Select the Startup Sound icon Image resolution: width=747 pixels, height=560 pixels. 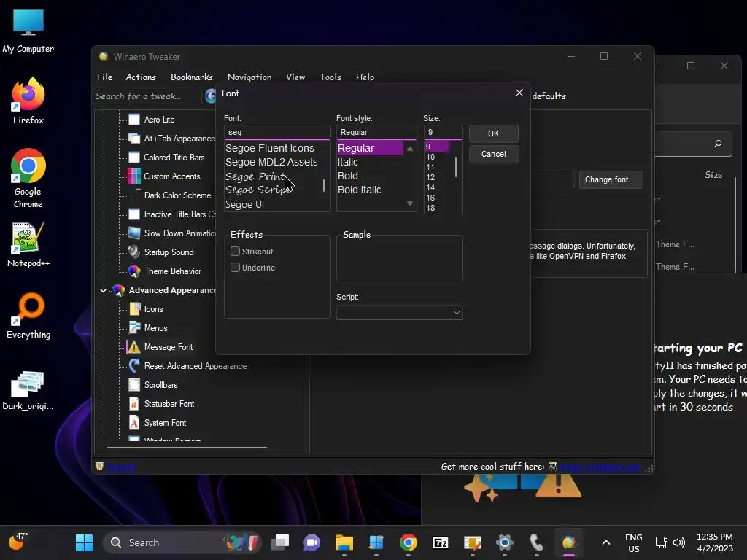tap(134, 252)
